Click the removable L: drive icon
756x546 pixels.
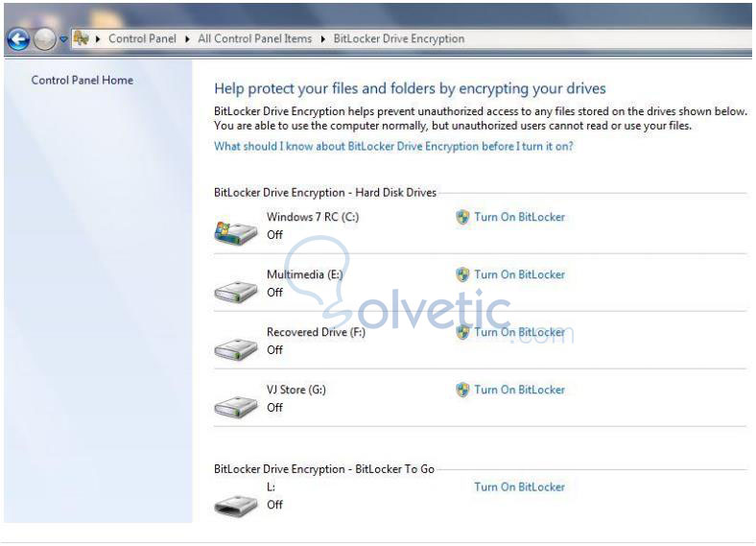(x=236, y=506)
